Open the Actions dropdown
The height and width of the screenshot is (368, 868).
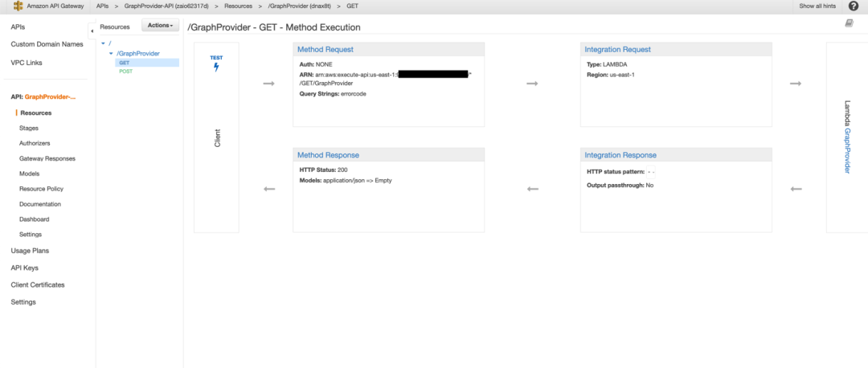click(x=161, y=26)
